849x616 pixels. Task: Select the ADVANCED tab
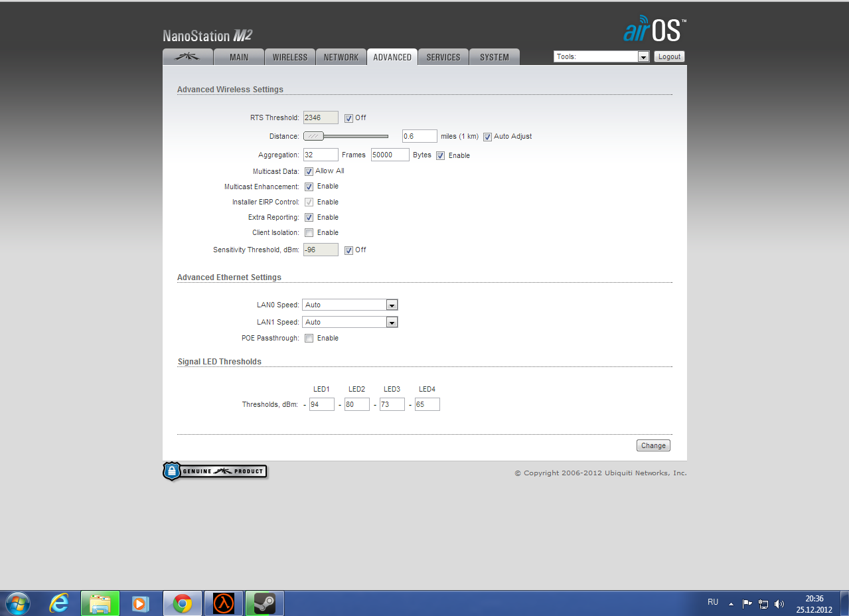pyautogui.click(x=392, y=57)
